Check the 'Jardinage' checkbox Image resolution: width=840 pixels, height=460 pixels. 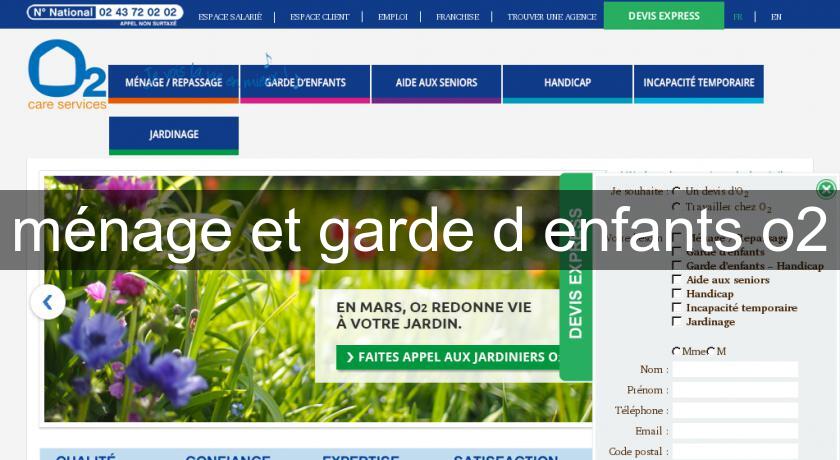pos(677,321)
